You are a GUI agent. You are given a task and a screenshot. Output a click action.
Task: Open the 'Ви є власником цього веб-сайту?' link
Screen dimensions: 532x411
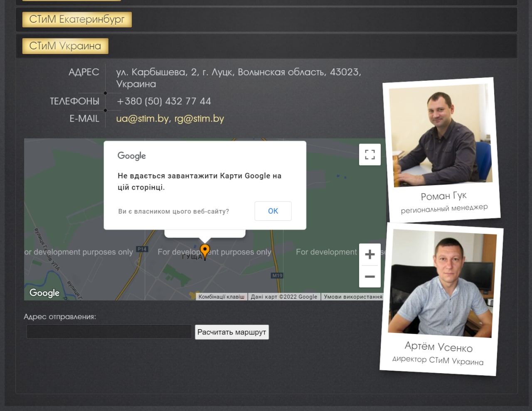[173, 211]
